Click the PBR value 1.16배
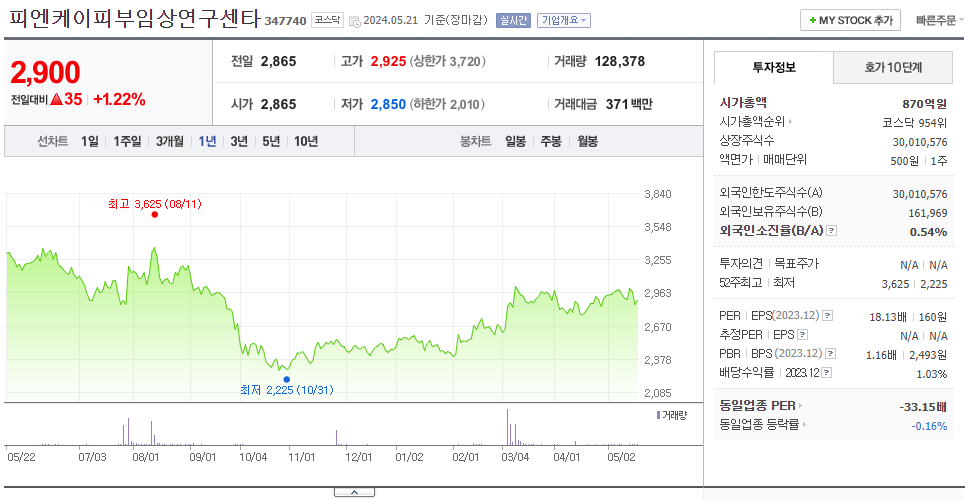The image size is (968, 500). (x=880, y=355)
